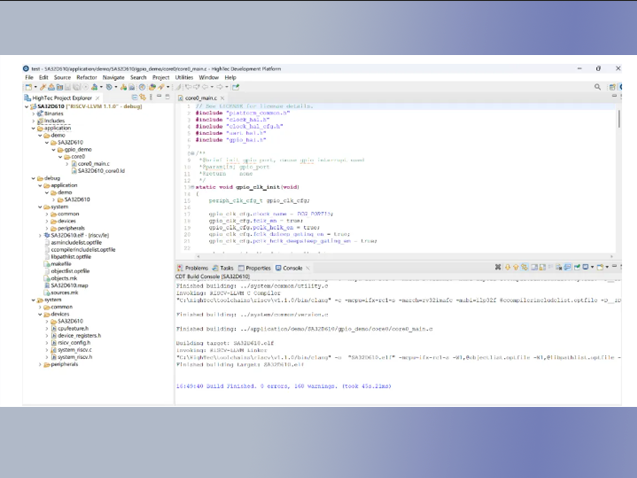This screenshot has height=478, width=637.
Task: Close the core0_main.c editor tab
Action: click(x=222, y=98)
